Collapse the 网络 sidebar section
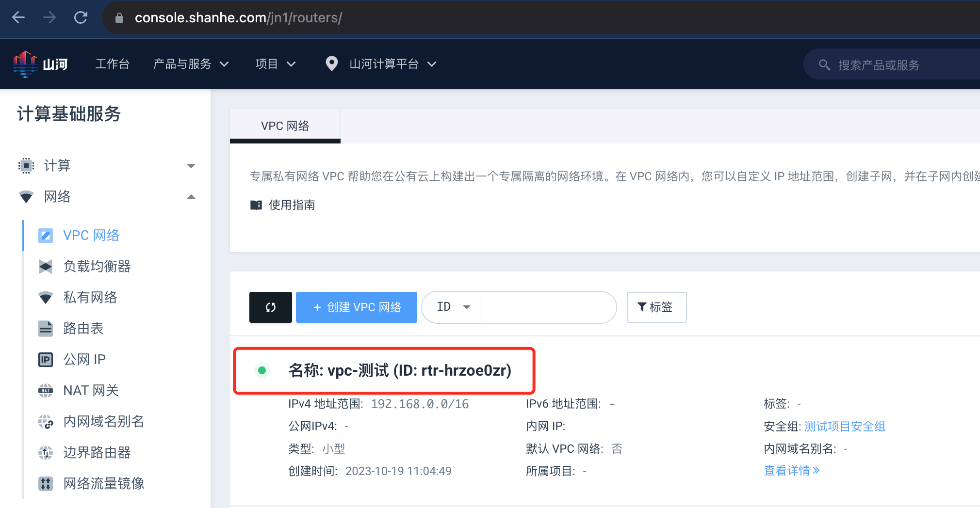 click(x=191, y=197)
